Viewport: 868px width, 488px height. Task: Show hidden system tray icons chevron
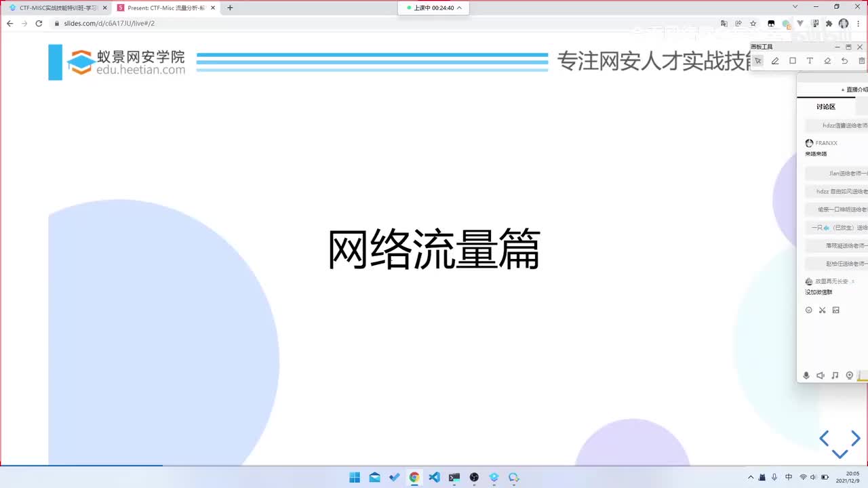(x=750, y=477)
